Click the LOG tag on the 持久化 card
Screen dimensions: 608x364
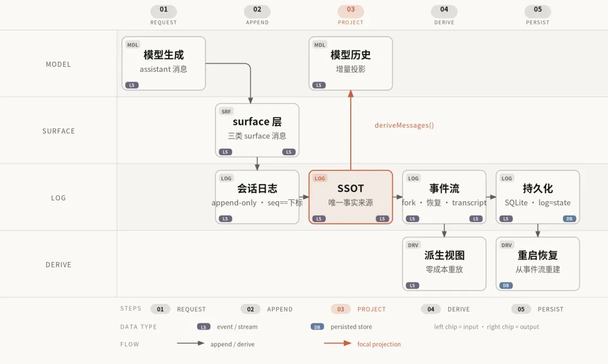(507, 178)
